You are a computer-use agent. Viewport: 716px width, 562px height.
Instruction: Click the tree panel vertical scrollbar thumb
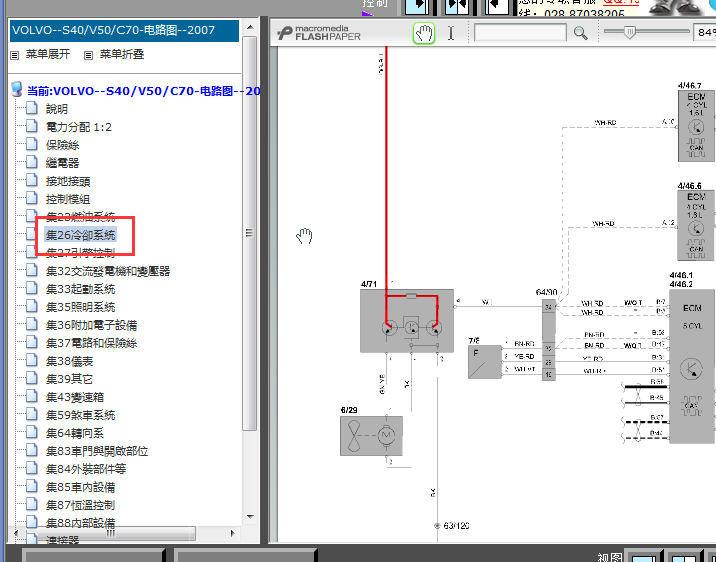pyautogui.click(x=249, y=233)
